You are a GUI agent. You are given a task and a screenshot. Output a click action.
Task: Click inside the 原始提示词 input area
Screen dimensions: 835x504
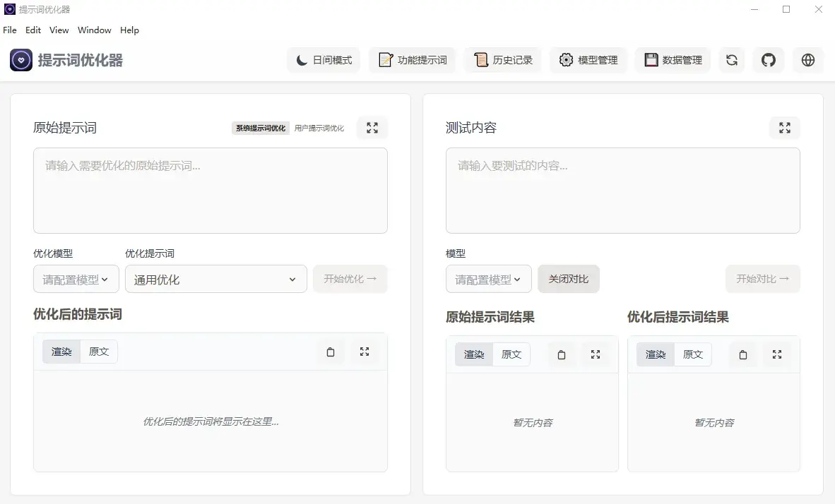pyautogui.click(x=210, y=191)
